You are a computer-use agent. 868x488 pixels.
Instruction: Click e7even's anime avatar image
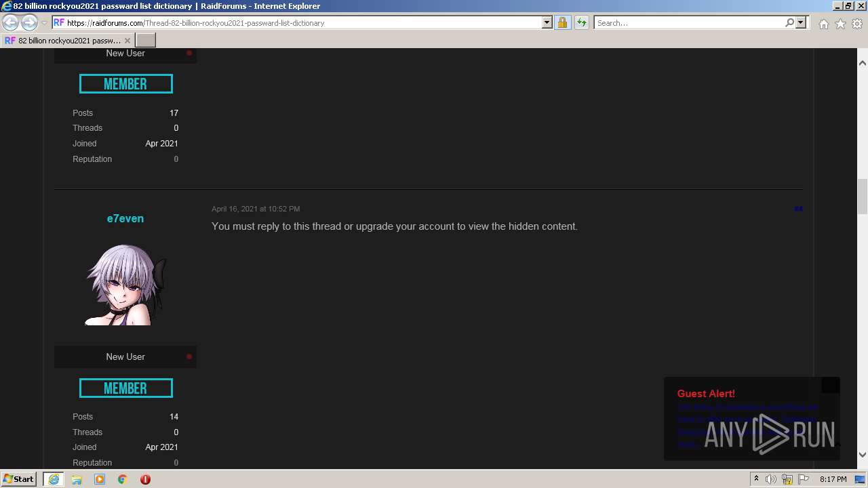[x=125, y=285]
